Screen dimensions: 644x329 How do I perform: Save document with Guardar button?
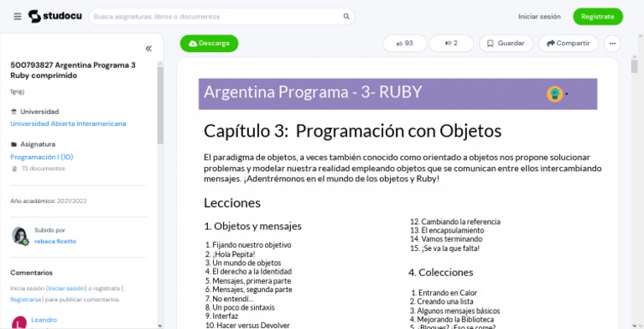tap(506, 43)
